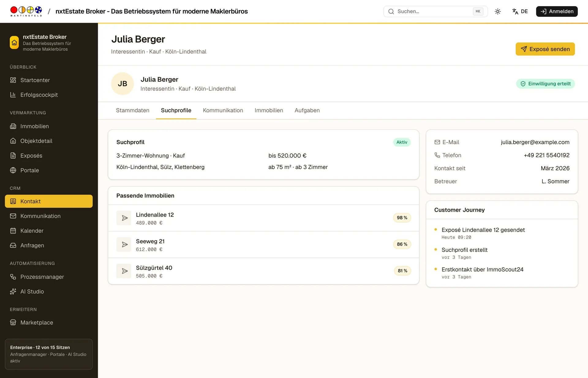Click the magnifier icon in search bar
Image resolution: width=588 pixels, height=378 pixels.
click(x=391, y=11)
